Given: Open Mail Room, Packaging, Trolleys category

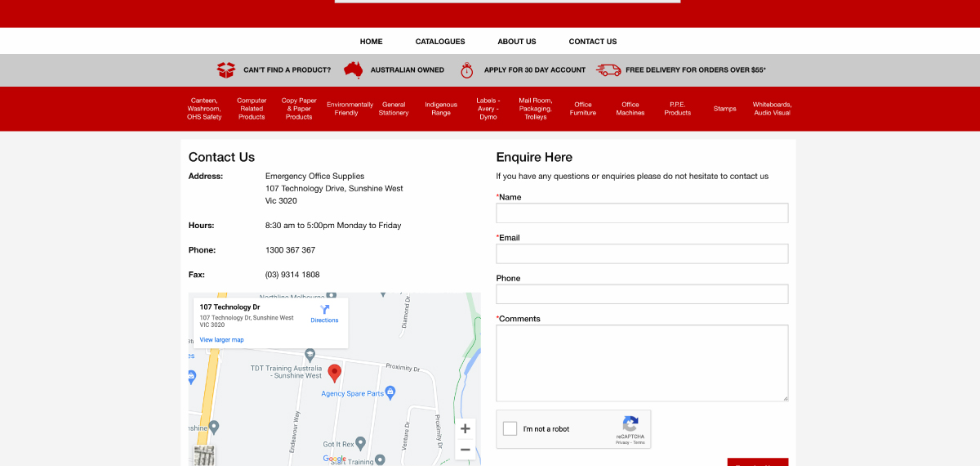Looking at the screenshot, I should pyautogui.click(x=536, y=109).
